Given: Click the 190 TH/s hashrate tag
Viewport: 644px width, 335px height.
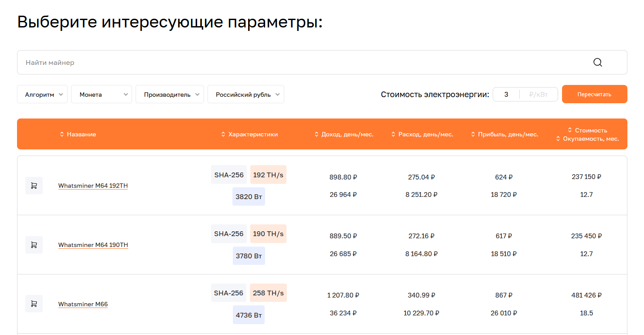Looking at the screenshot, I should point(268,233).
